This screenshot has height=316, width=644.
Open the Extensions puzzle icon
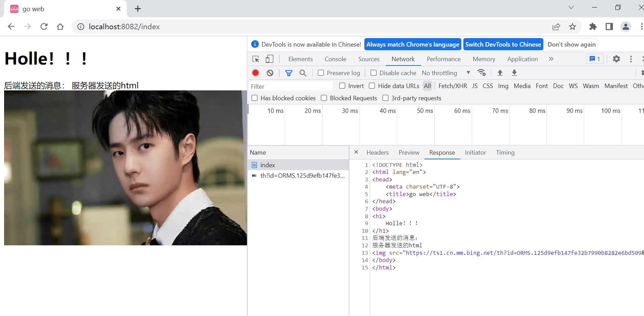tap(593, 27)
